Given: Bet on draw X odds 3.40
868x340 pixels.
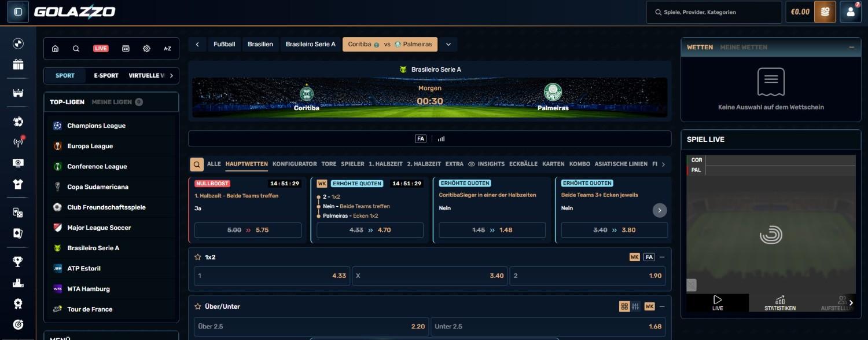Looking at the screenshot, I should click(x=429, y=276).
